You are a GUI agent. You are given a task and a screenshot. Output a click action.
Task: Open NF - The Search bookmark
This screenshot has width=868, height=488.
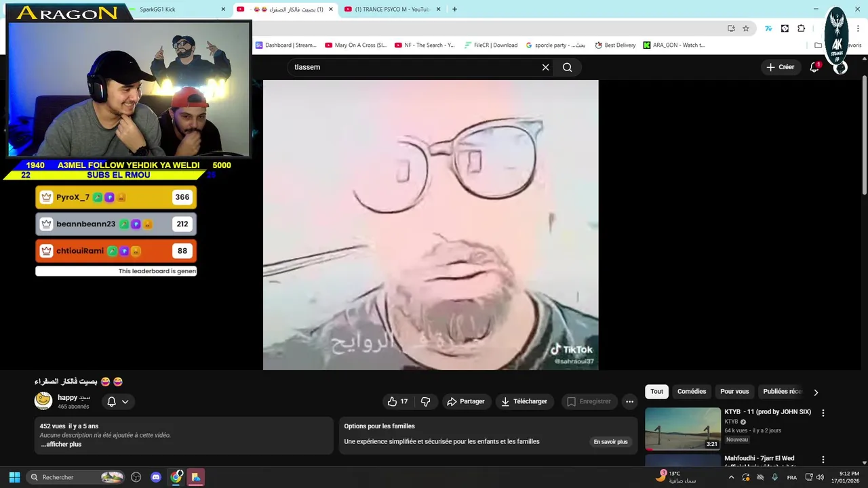coord(425,45)
